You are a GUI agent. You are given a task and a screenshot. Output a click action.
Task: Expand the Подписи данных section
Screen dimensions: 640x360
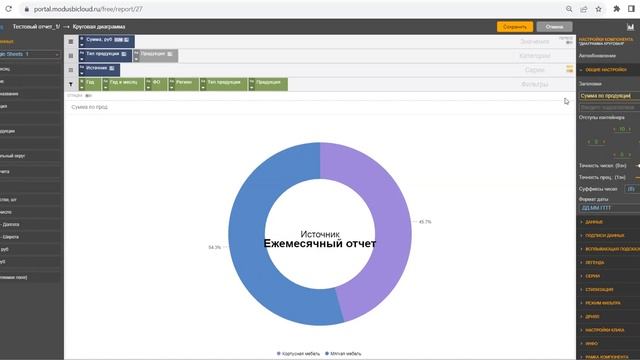pos(608,236)
